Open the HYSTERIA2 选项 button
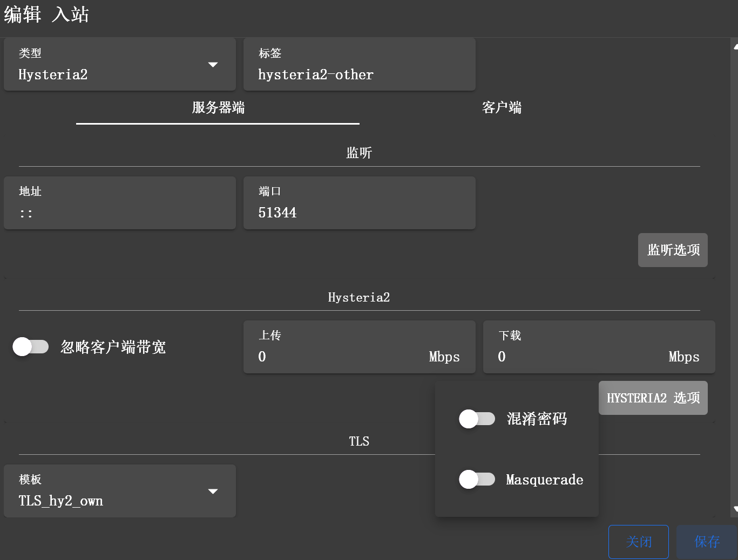The image size is (738, 560). [x=653, y=398]
